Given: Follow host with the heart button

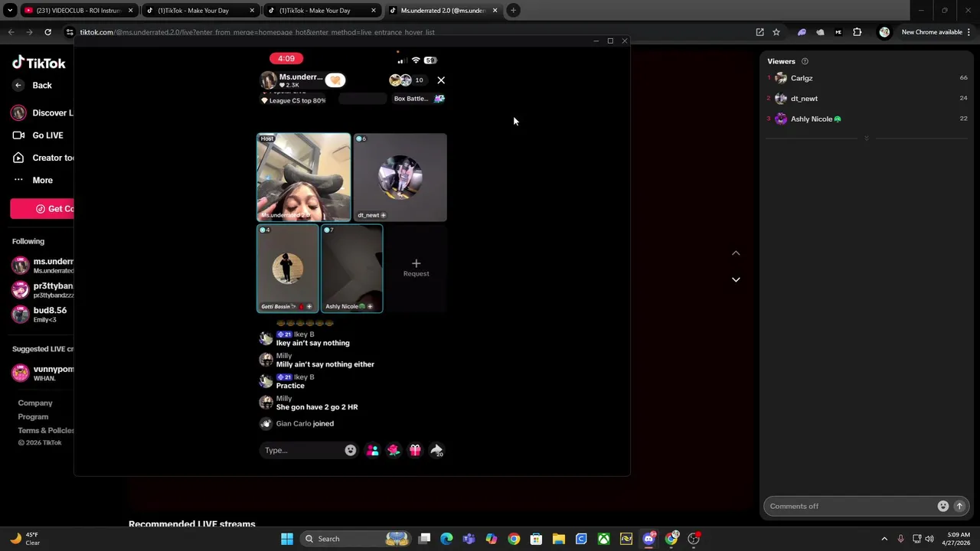Looking at the screenshot, I should click(x=335, y=80).
